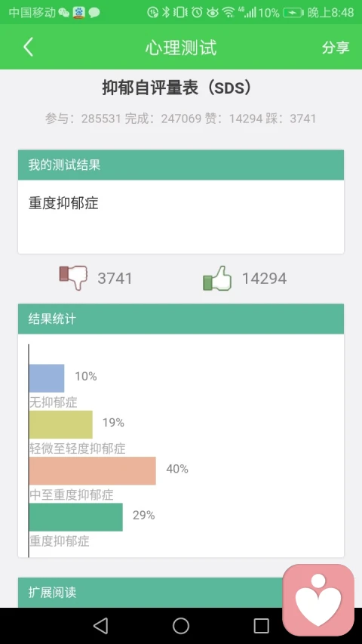362x644 pixels.
Task: Select the blue 10% bar
Action: tap(47, 378)
